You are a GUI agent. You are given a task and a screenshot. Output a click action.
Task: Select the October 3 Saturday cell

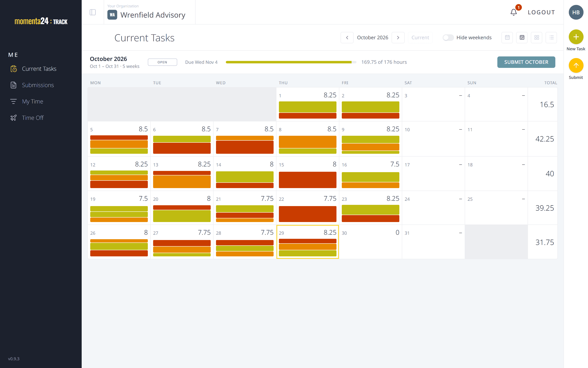[x=433, y=104]
